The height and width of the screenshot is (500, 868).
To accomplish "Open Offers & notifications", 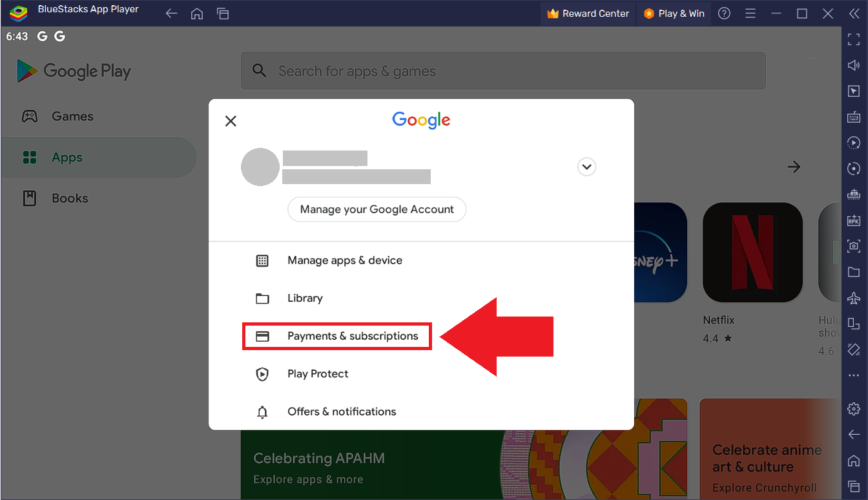I will coord(421,411).
